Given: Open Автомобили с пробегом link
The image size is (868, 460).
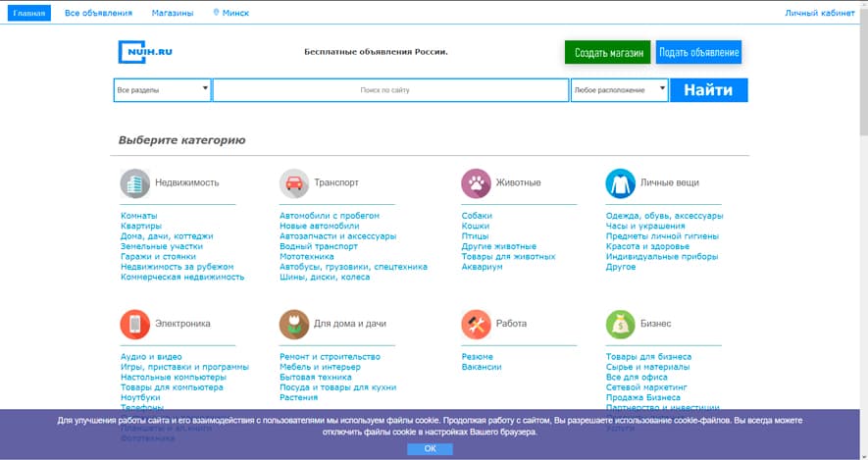Looking at the screenshot, I should (x=330, y=216).
